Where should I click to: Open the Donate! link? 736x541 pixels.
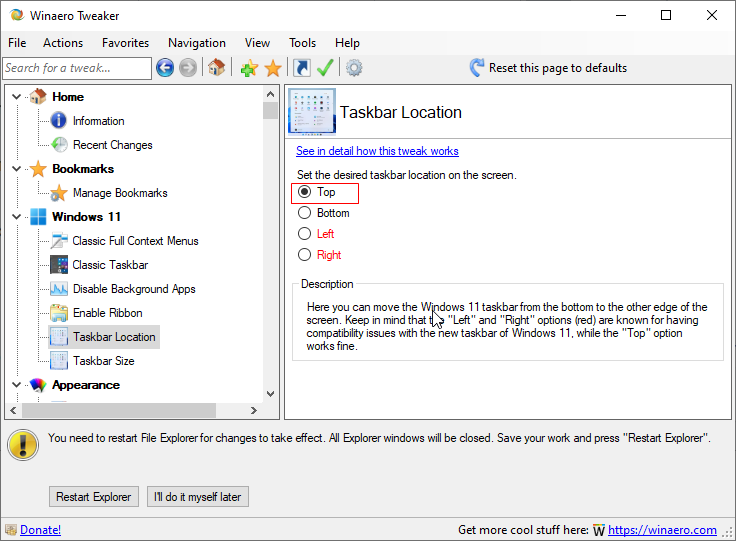point(40,530)
